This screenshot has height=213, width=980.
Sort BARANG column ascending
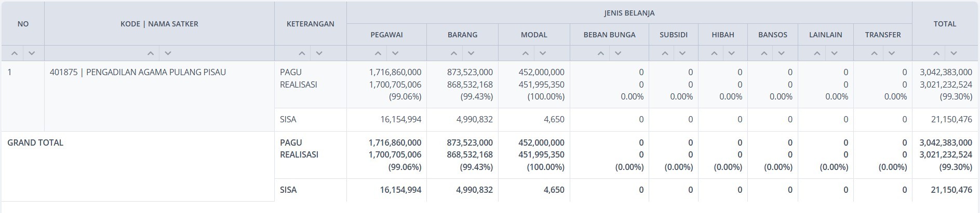(x=454, y=53)
